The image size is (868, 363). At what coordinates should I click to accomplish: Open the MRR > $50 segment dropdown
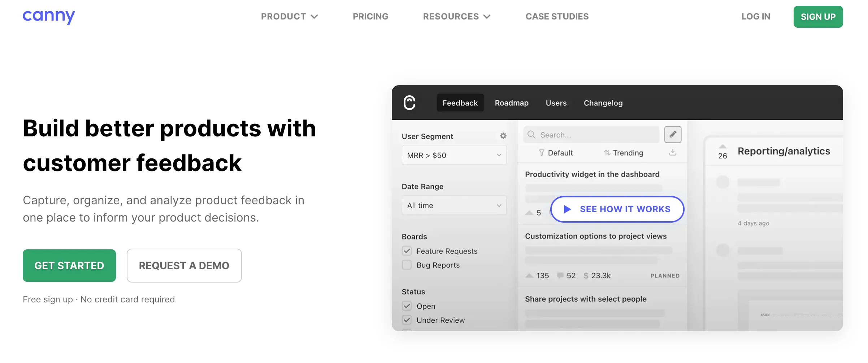pos(454,155)
